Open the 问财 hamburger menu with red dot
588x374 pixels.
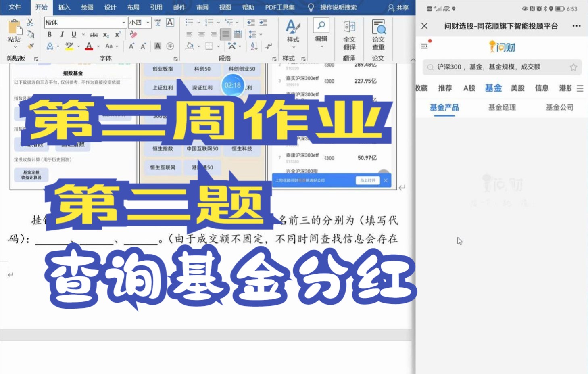[x=425, y=46]
